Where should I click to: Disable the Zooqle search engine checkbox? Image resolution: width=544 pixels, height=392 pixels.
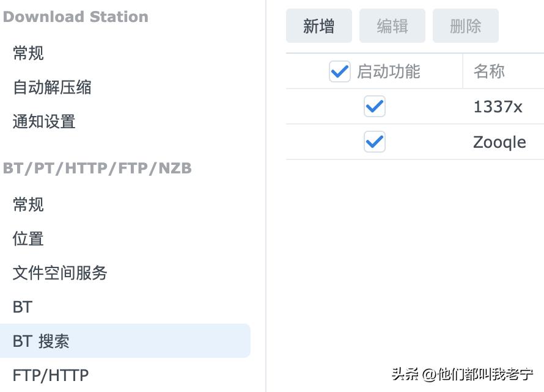pyautogui.click(x=374, y=142)
